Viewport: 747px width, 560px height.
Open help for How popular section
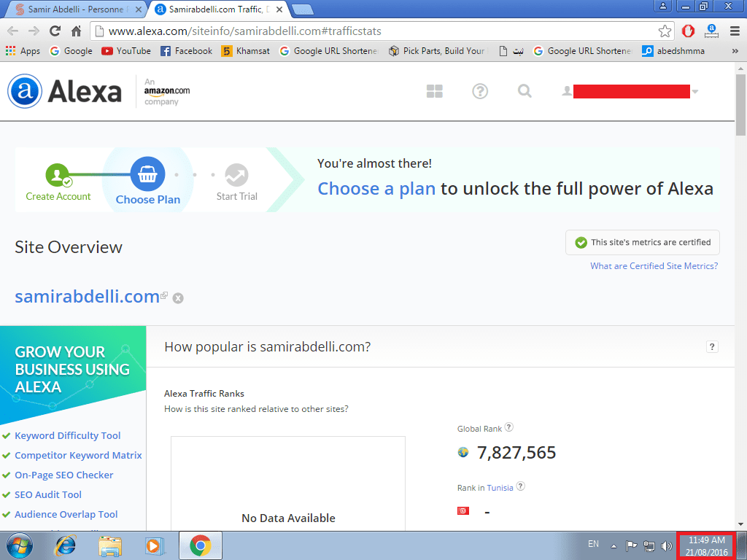click(712, 346)
